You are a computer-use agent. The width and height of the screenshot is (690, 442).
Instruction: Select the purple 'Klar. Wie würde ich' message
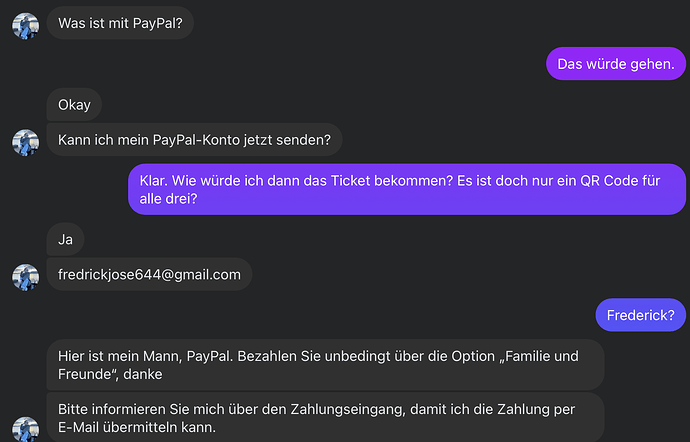[407, 189]
